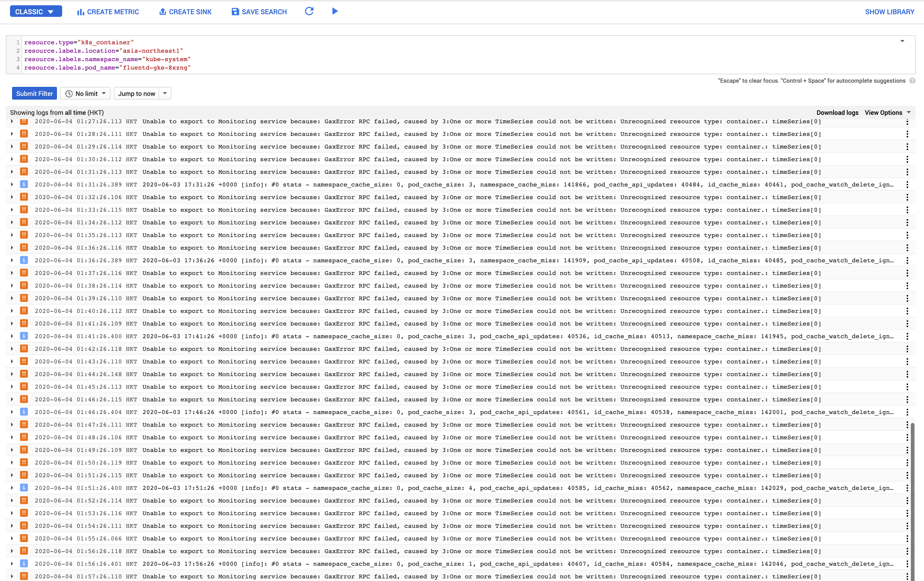The image size is (924, 581).
Task: Open the No limit time dropdown
Action: click(x=85, y=93)
